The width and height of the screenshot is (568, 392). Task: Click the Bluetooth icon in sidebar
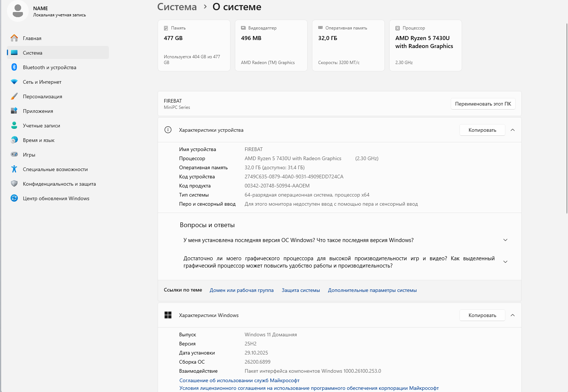coord(14,67)
